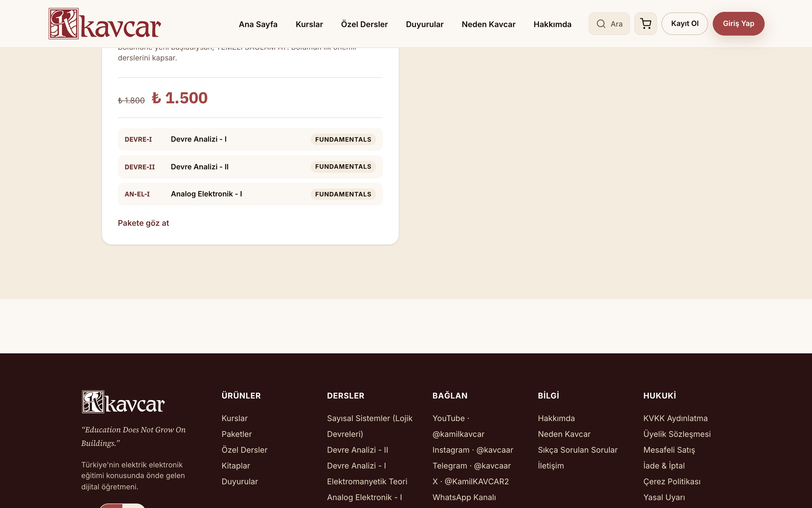Click FUNDAMENTALS badge on AN-EL-I row

pyautogui.click(x=343, y=194)
